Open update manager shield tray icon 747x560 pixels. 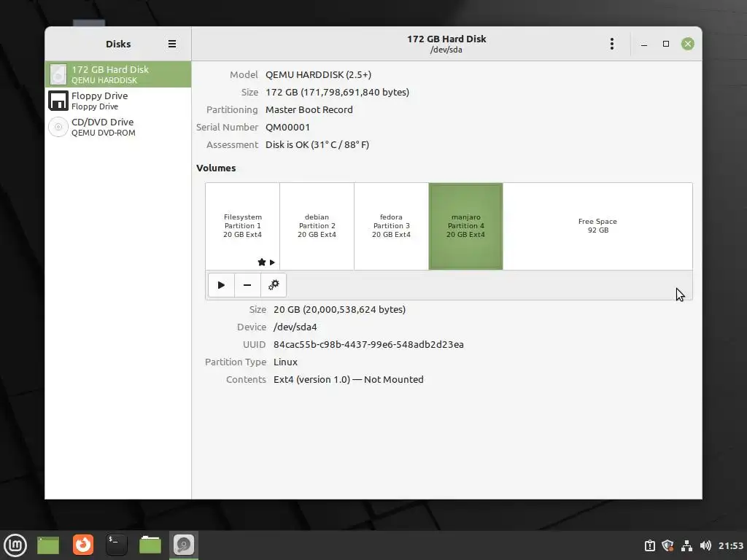668,545
